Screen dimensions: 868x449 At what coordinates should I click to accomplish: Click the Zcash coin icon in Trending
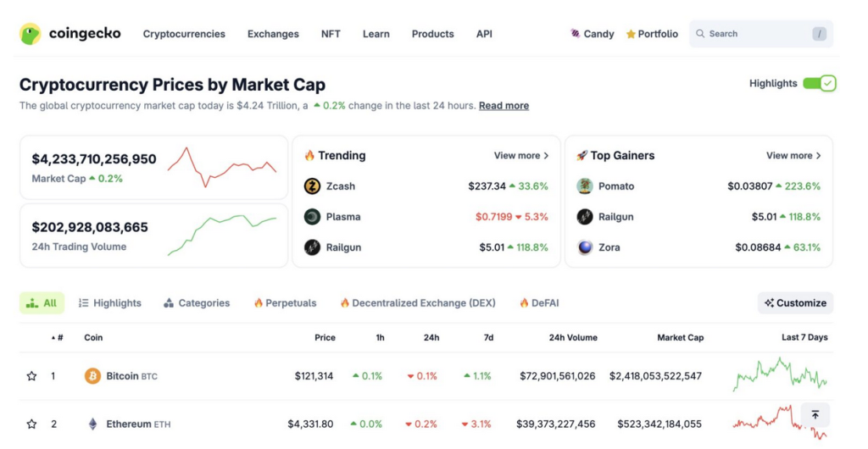click(312, 186)
